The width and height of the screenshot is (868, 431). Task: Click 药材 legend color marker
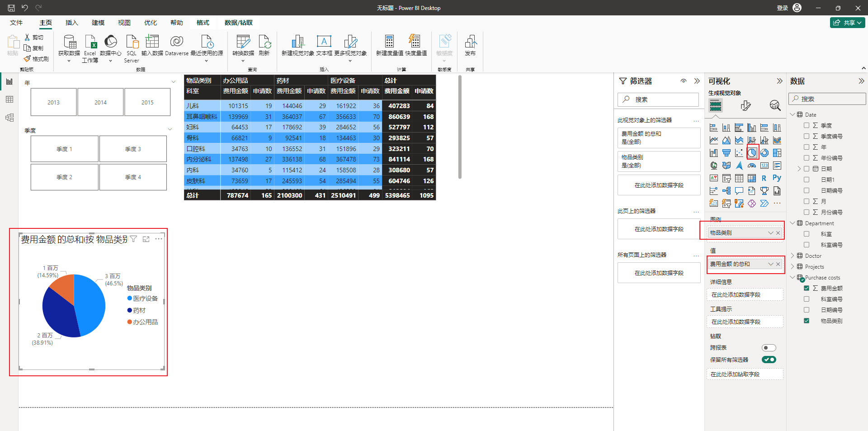click(130, 310)
